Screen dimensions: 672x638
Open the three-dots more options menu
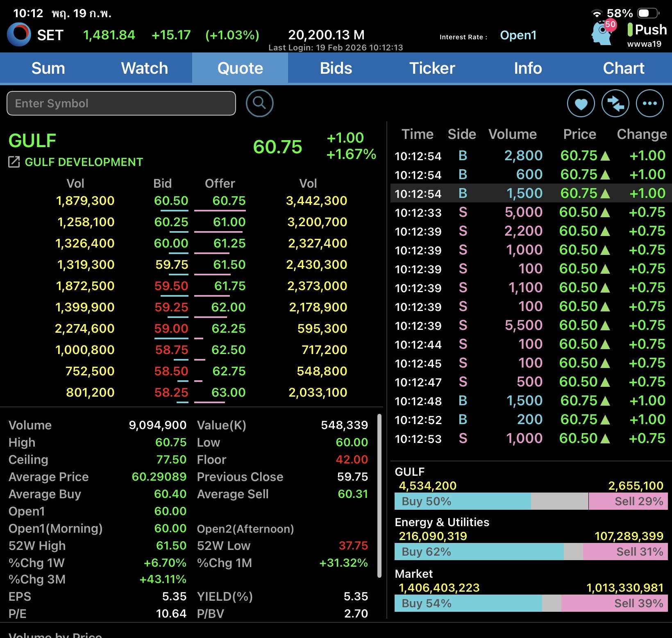[x=649, y=103]
